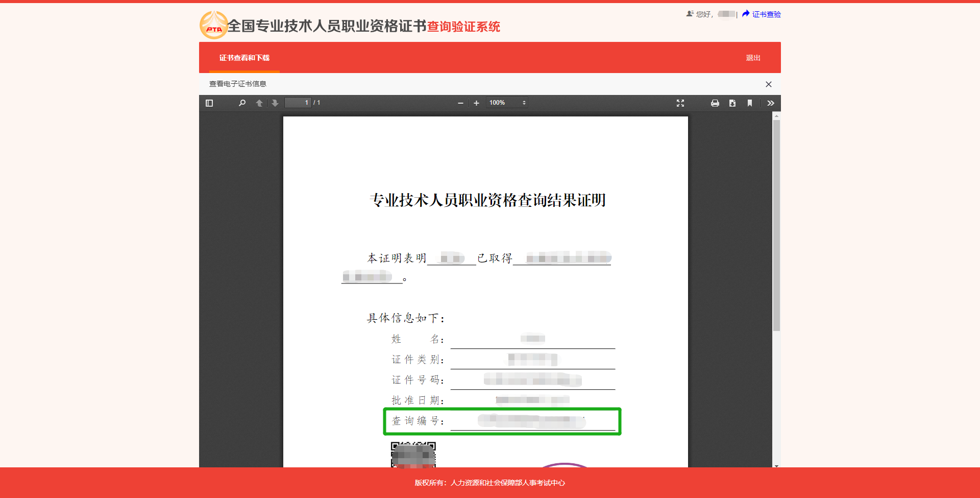Open the 证书查验 link

click(766, 14)
